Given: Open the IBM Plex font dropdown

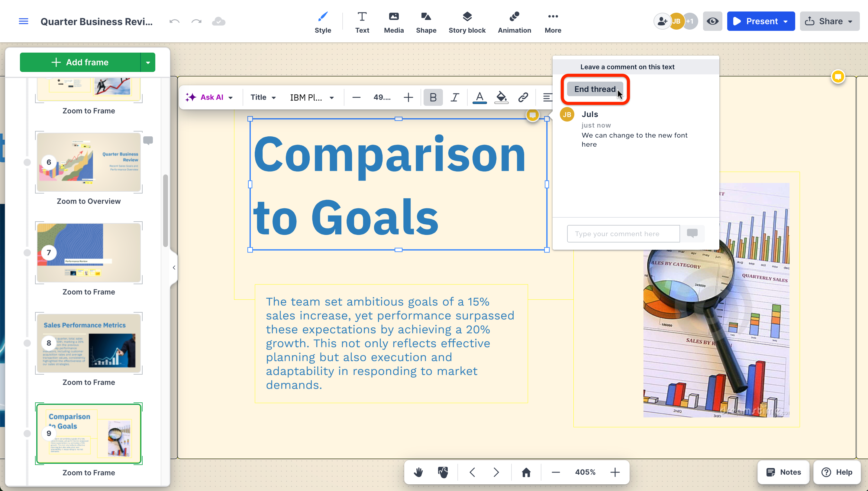Looking at the screenshot, I should point(312,97).
